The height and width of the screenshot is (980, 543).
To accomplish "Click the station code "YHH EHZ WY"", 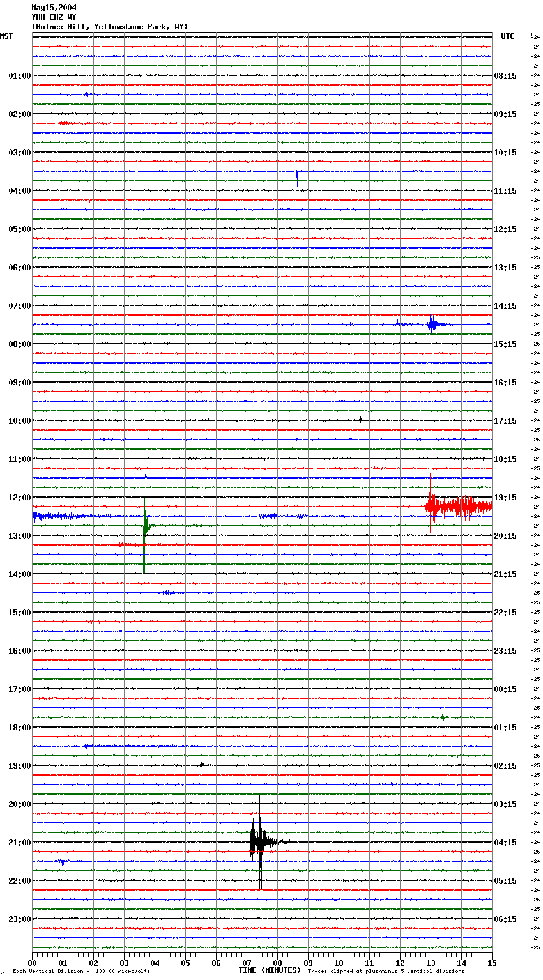I will 54,17.
